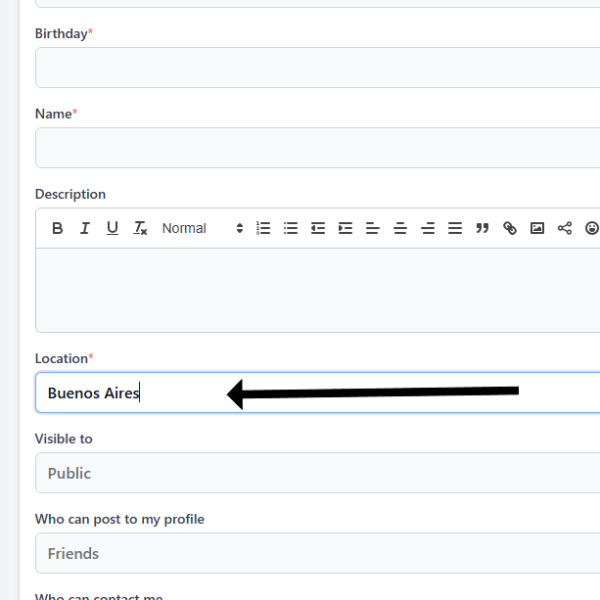This screenshot has height=600, width=600.
Task: Insert a bulleted list
Action: [x=291, y=228]
